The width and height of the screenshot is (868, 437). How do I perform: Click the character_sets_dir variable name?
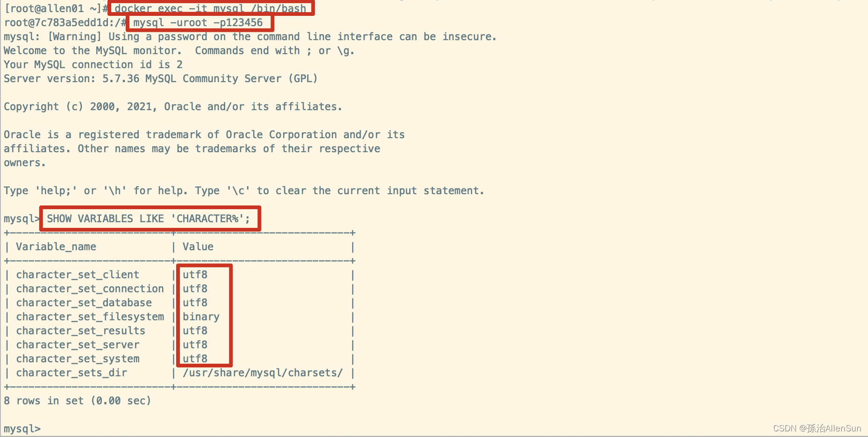click(71, 373)
